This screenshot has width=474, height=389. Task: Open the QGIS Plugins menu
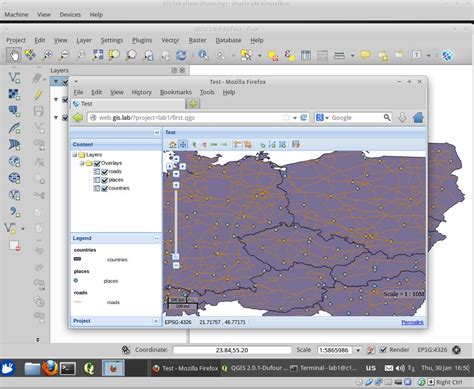[x=142, y=40]
